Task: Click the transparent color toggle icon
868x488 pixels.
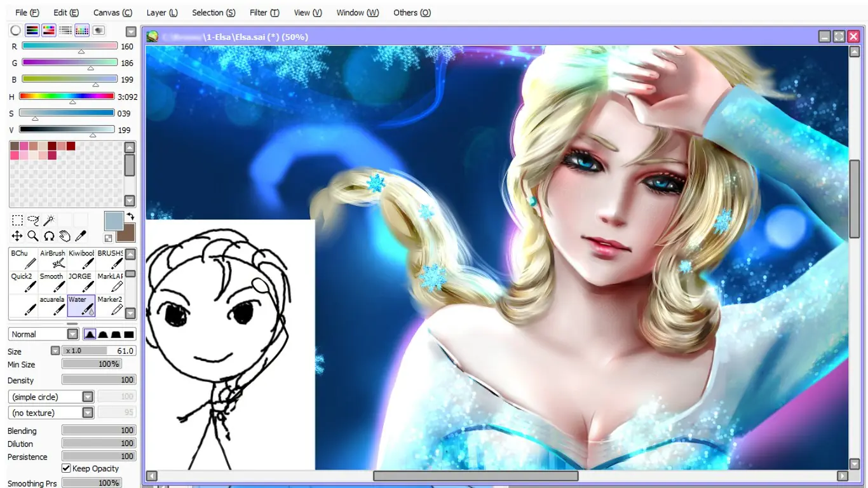Action: point(109,238)
